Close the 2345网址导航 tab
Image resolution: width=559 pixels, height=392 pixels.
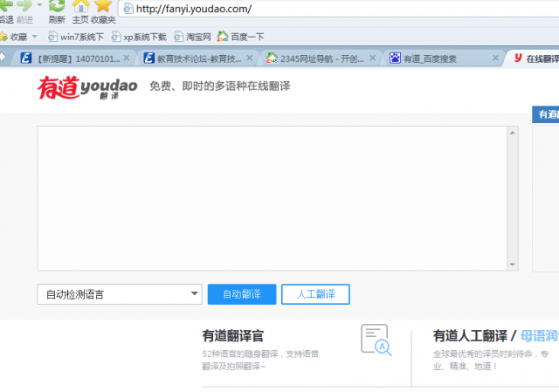(373, 58)
